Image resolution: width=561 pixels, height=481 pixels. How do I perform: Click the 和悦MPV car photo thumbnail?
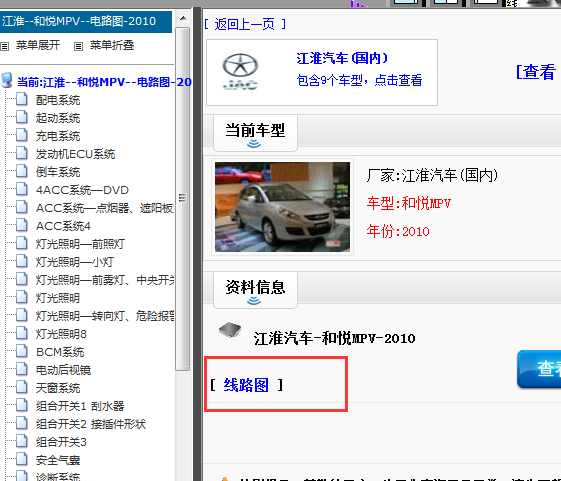click(x=282, y=207)
